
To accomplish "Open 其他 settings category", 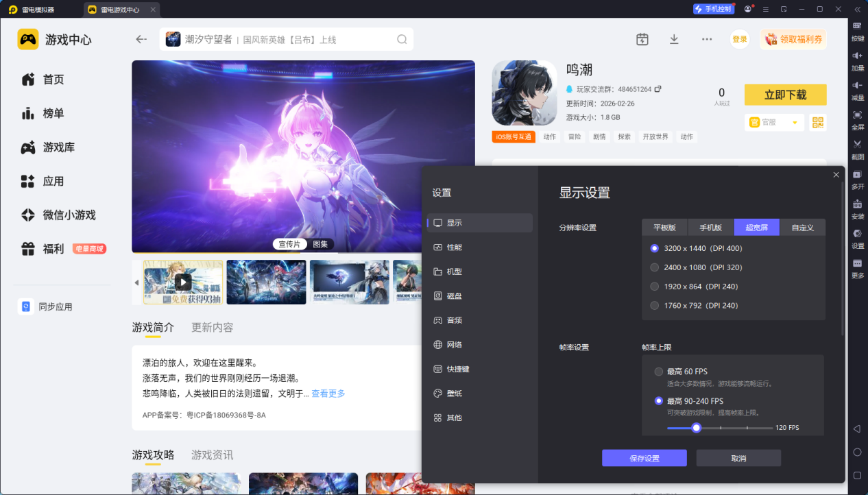I will (479, 418).
